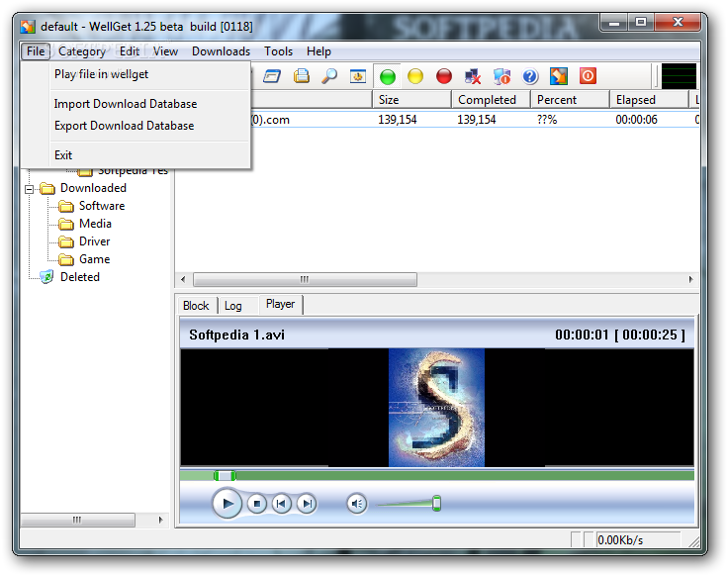The image size is (728, 576).
Task: Click the magnifying glass search icon
Action: pos(329,76)
